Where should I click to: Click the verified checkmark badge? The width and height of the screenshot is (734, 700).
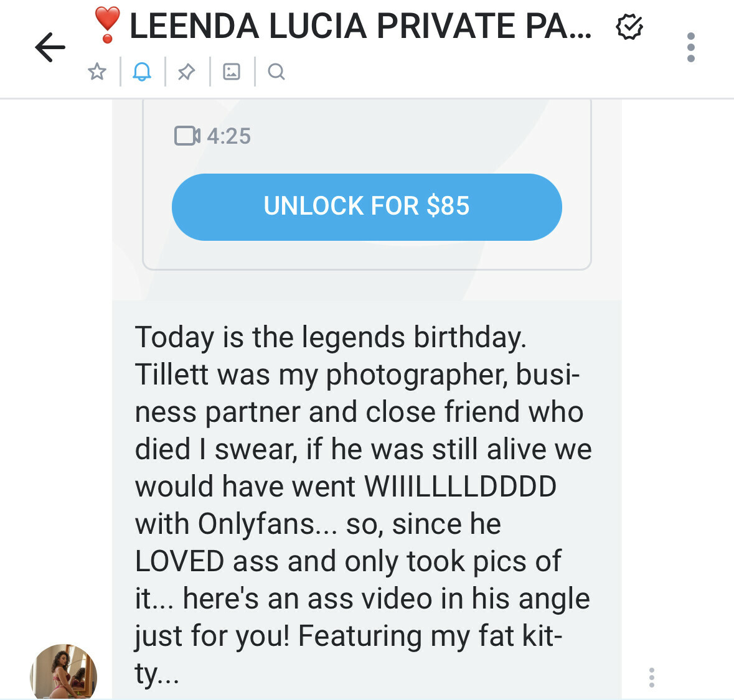coord(629,27)
